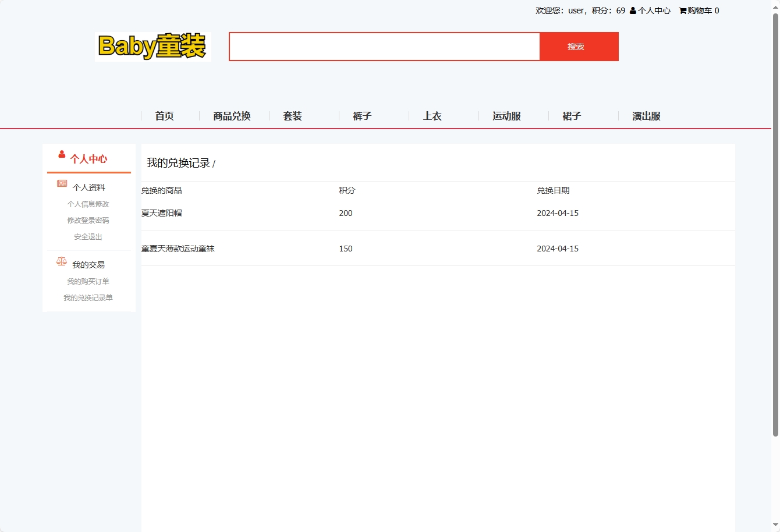The image size is (780, 532).
Task: View 我的购买订单 orders page
Action: click(88, 281)
